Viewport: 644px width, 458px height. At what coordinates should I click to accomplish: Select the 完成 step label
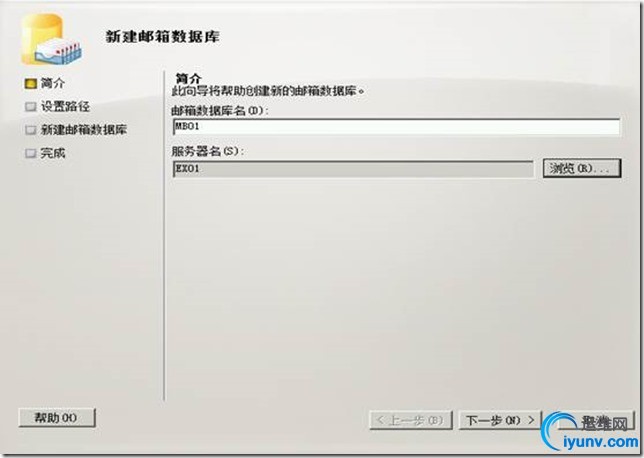[x=53, y=154]
